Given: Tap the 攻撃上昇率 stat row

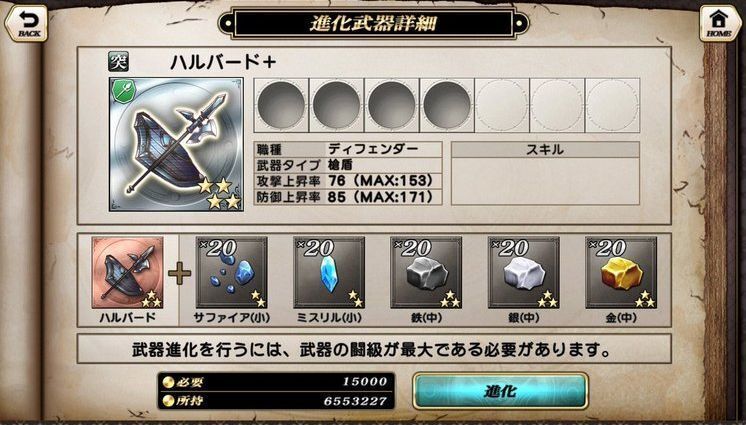Looking at the screenshot, I should (348, 181).
